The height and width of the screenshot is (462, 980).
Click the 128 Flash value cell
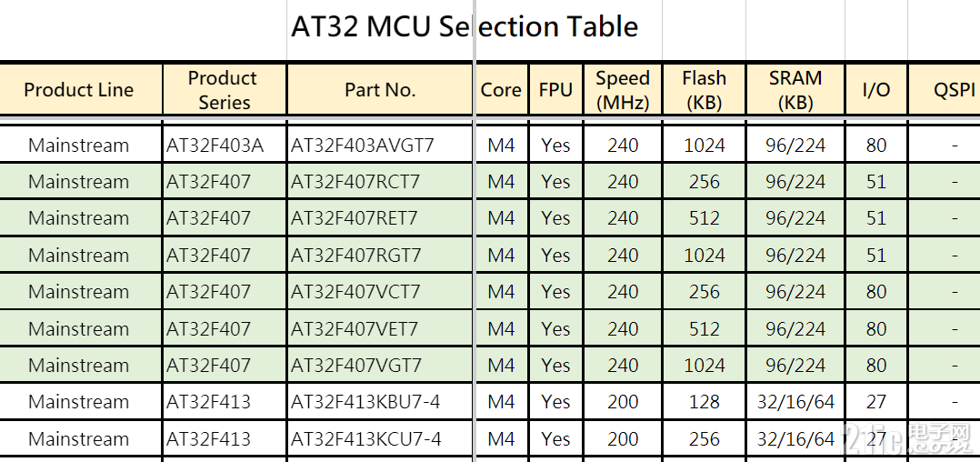coord(704,401)
